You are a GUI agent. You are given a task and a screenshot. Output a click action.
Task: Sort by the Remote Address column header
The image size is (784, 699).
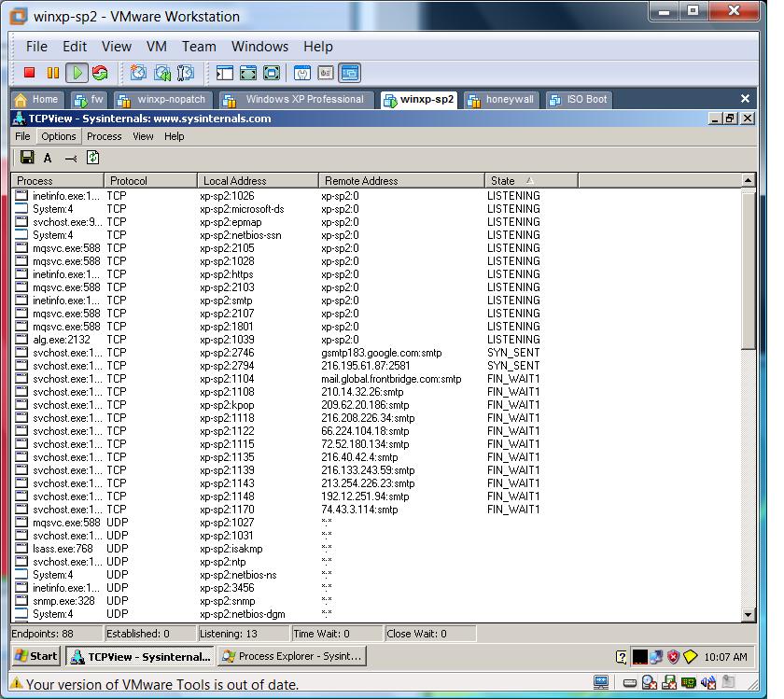pos(401,180)
